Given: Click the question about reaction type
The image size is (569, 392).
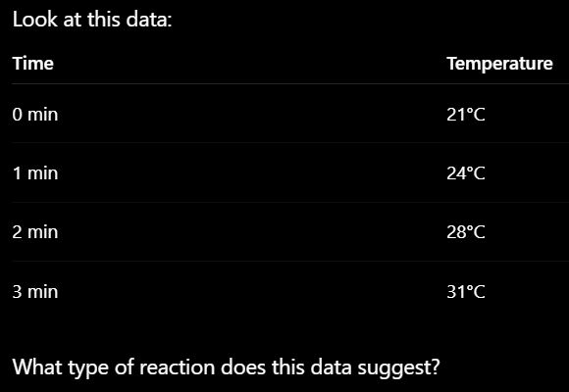Looking at the screenshot, I should (x=226, y=367).
